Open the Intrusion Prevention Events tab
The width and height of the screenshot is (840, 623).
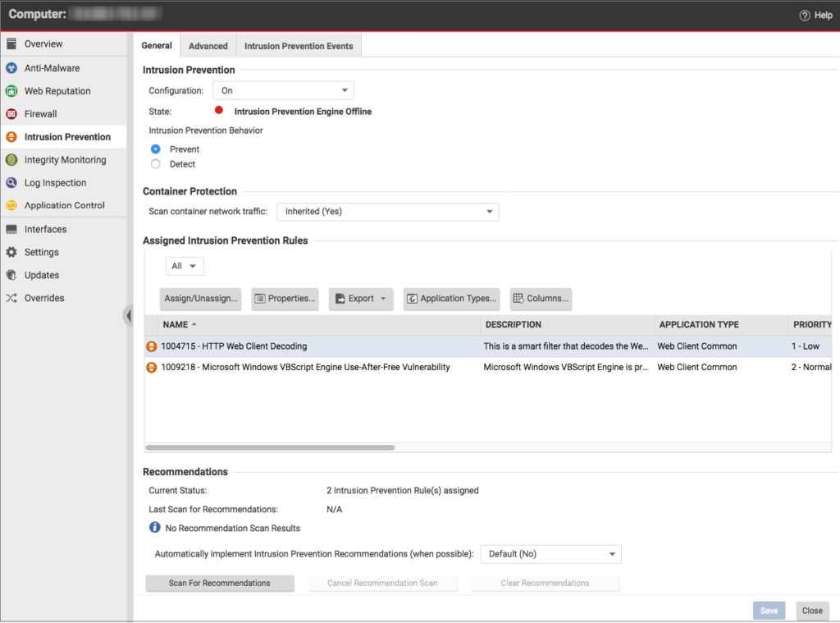pyautogui.click(x=298, y=45)
